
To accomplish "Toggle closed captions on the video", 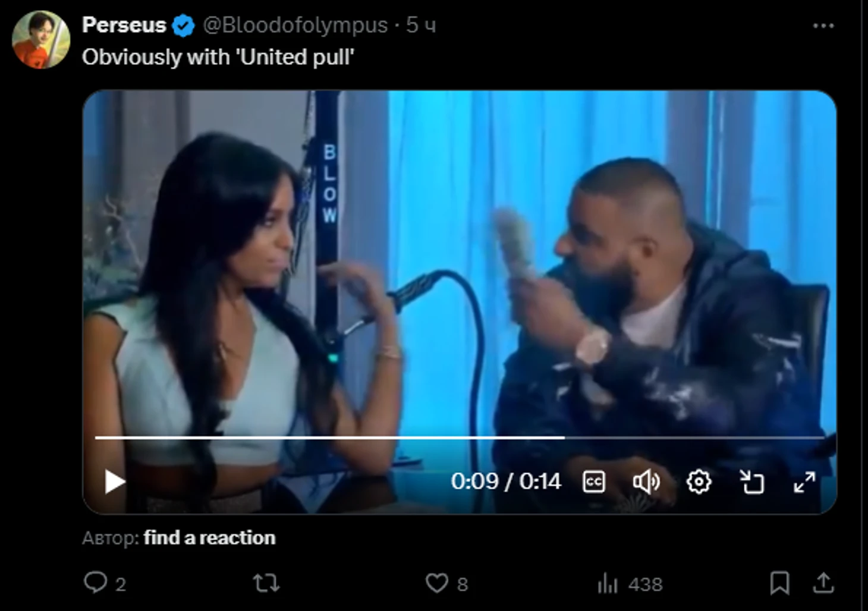I will (593, 482).
